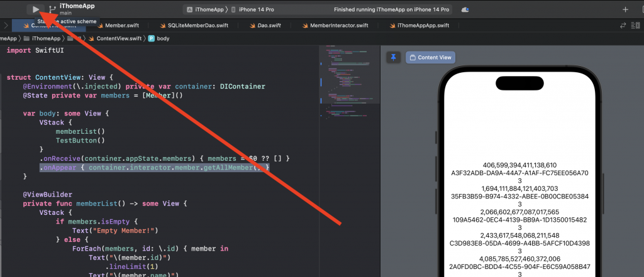The width and height of the screenshot is (644, 277).
Task: Choose the iPhone 14 Pro run destination
Action: 252,9
